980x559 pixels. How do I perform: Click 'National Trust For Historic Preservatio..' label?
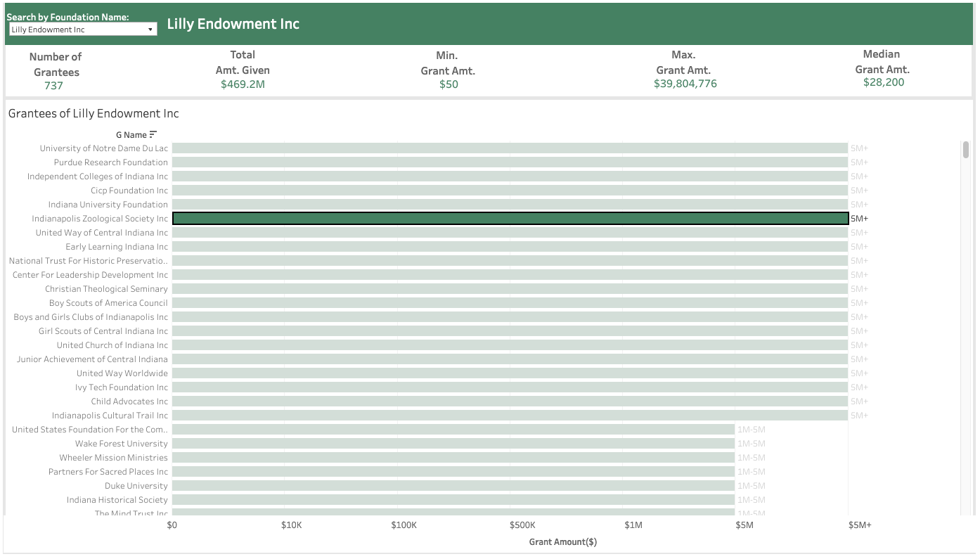click(89, 261)
